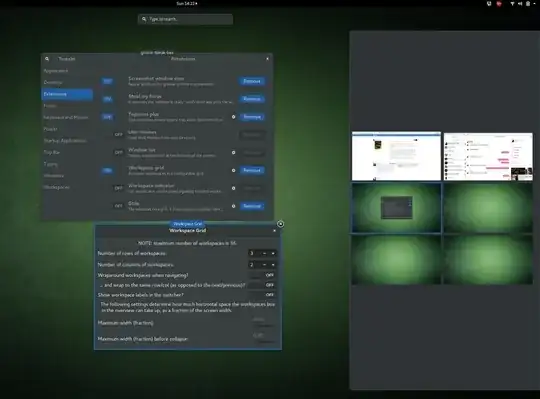This screenshot has height=399, width=540.
Task: Click the rows of workspaces value field
Action: click(254, 253)
